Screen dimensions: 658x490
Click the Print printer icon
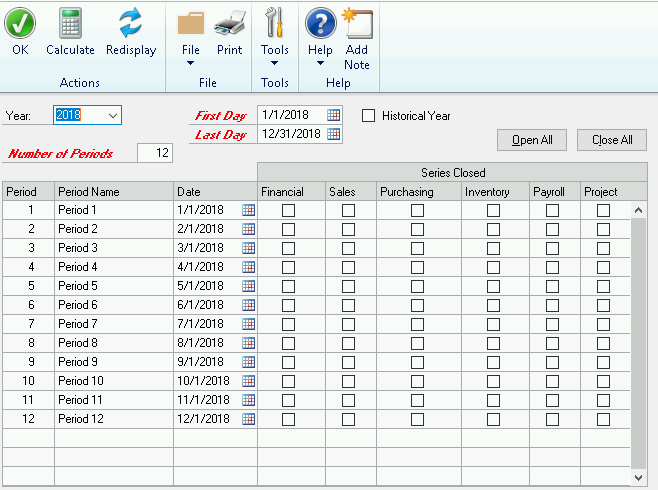click(x=230, y=24)
